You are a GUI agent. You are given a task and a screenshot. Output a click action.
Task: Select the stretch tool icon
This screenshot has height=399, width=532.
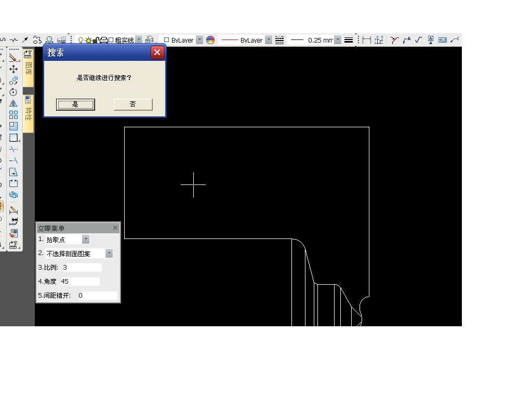[13, 172]
